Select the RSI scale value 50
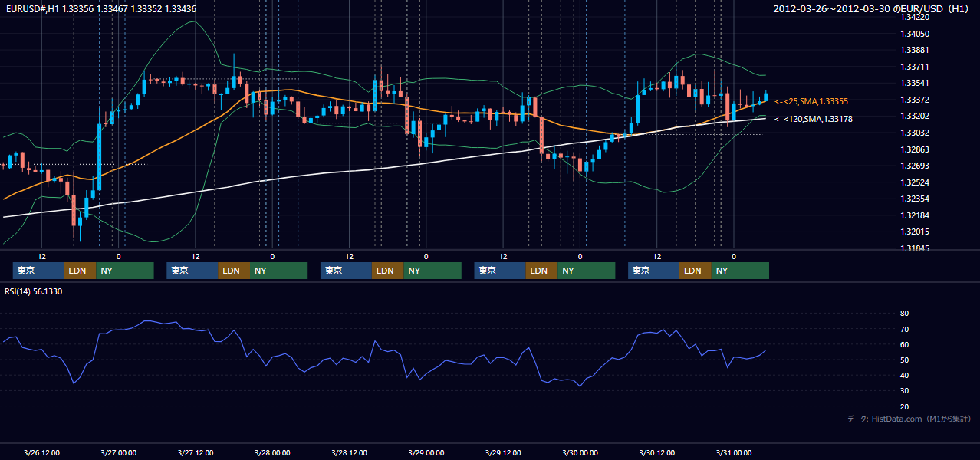980x460 pixels. pos(904,360)
